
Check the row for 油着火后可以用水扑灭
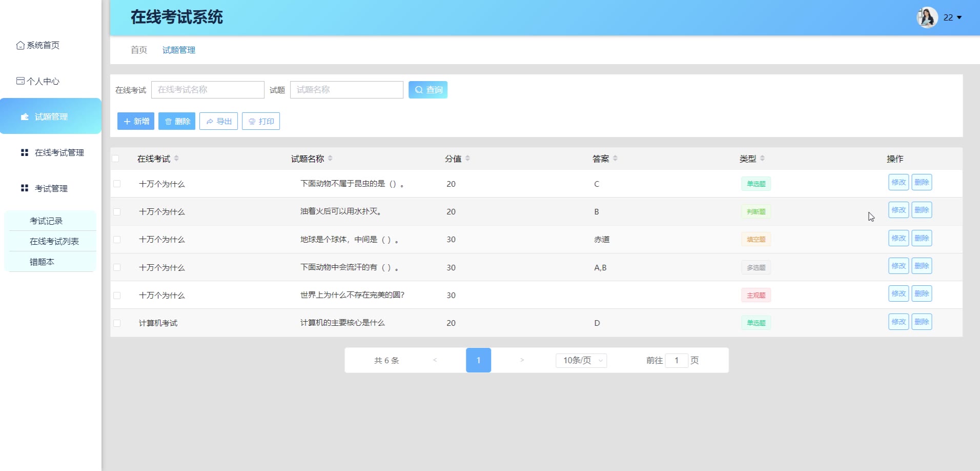117,212
